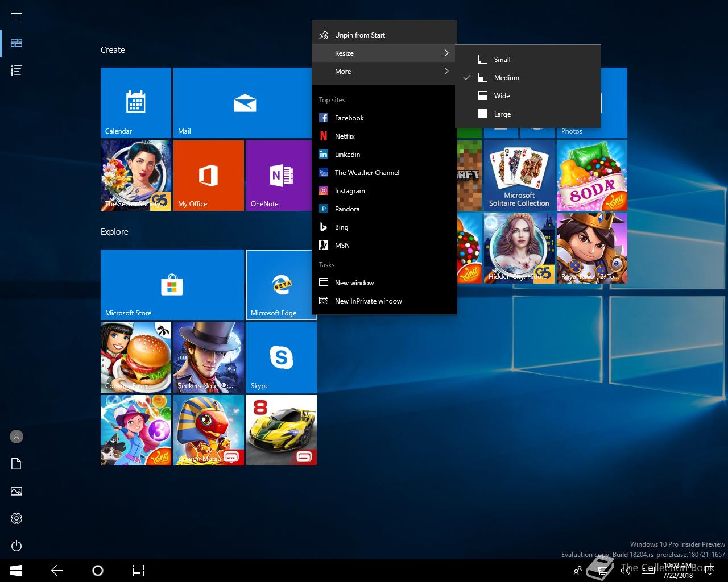This screenshot has height=582, width=728.
Task: Open Action Center notifications icon
Action: coord(709,571)
